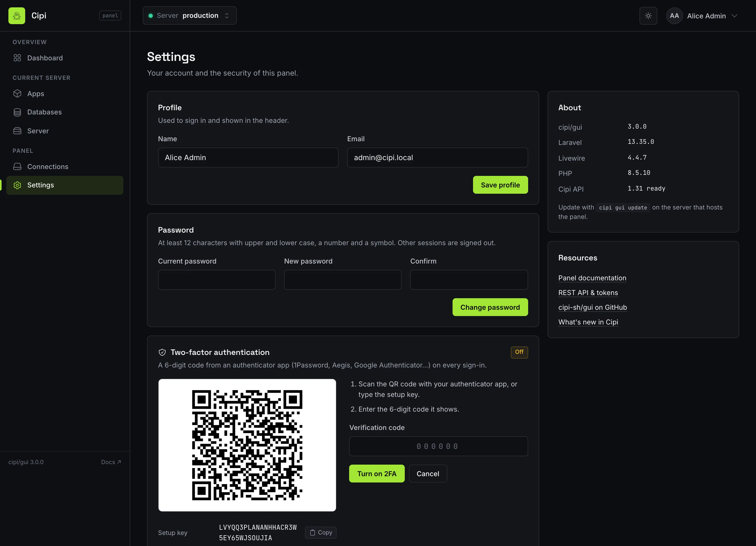Click the 2FA QR code image
Screen dimensions: 756x546
click(x=247, y=445)
